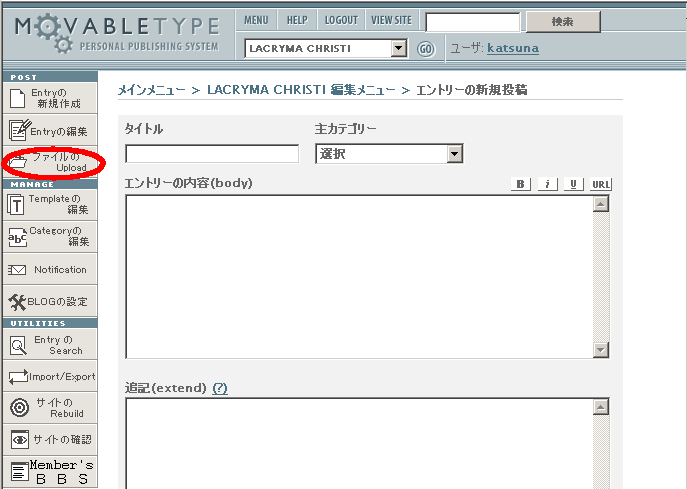Expand the LACRYMA CHRISTI blog dropdown
This screenshot has width=687, height=489.
pos(399,48)
